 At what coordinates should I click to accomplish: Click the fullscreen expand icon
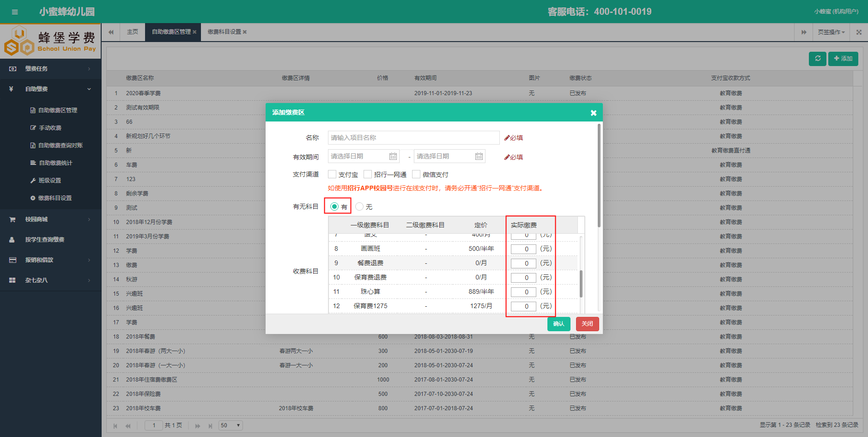point(859,32)
